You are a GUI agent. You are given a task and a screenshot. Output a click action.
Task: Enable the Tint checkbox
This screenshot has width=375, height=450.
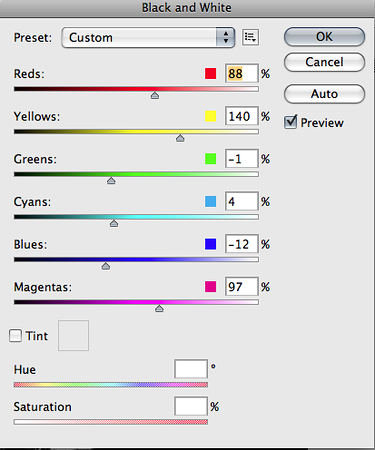point(16,336)
